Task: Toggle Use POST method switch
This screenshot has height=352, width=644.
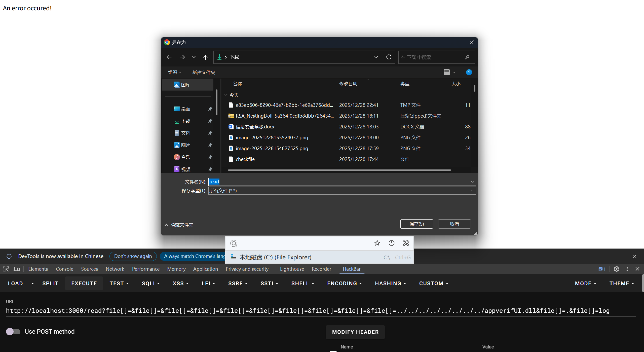Action: 13,331
